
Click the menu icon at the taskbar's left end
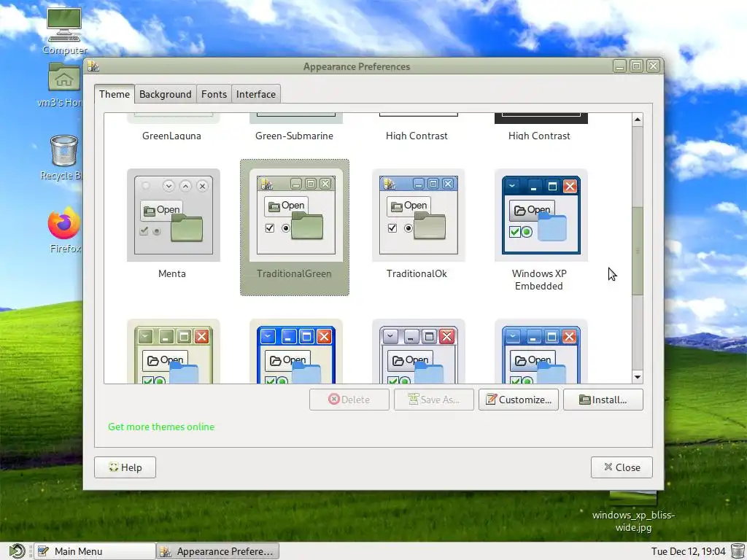coord(16,551)
